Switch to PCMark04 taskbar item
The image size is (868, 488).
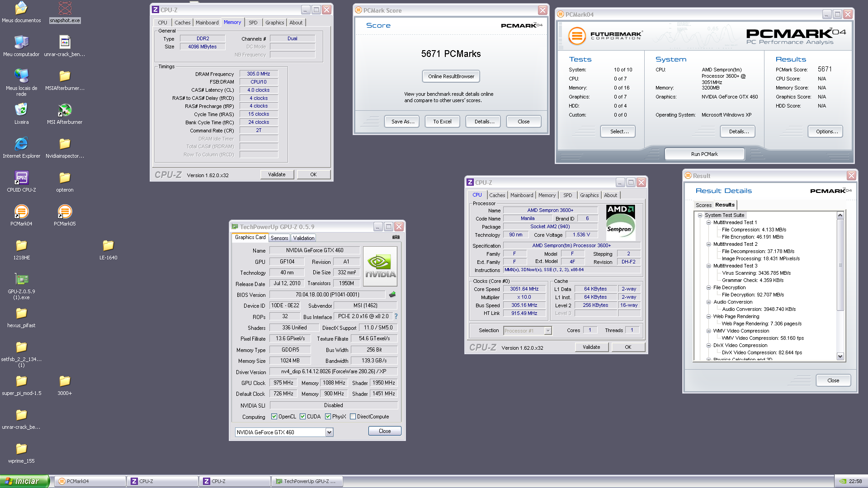[90, 482]
